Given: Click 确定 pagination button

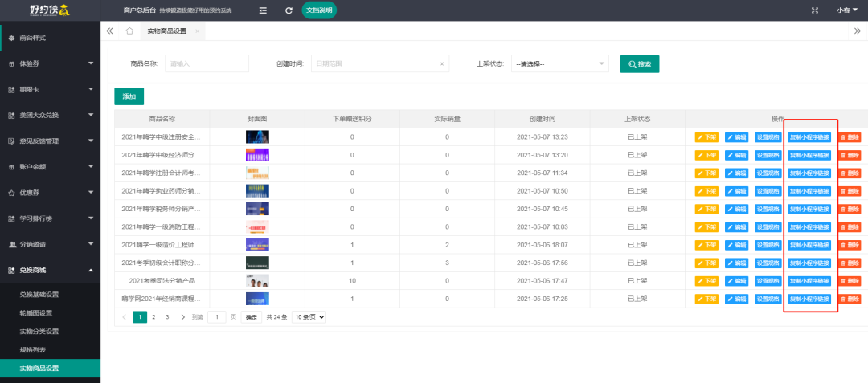Looking at the screenshot, I should tap(252, 317).
